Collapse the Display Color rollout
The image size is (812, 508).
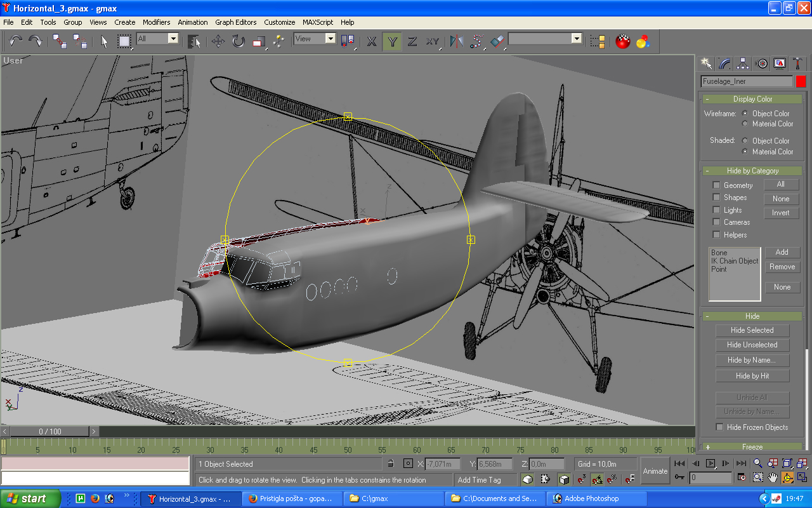coord(752,99)
